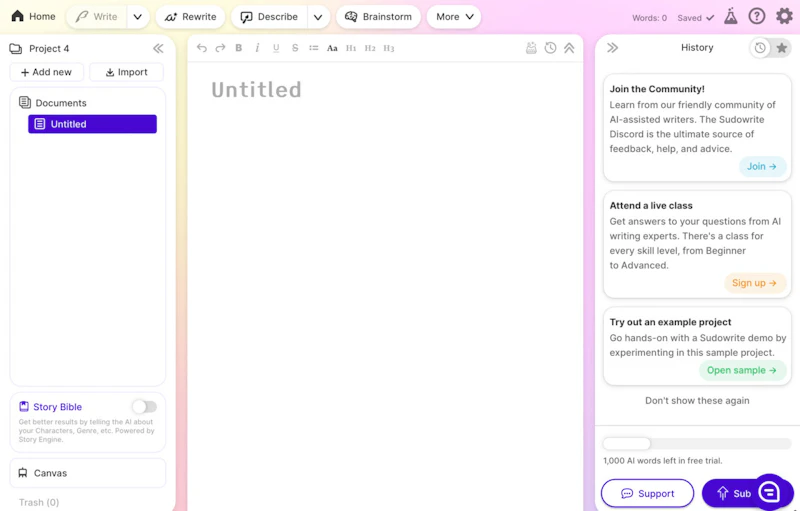Click the AI words usage progress bar

point(697,443)
